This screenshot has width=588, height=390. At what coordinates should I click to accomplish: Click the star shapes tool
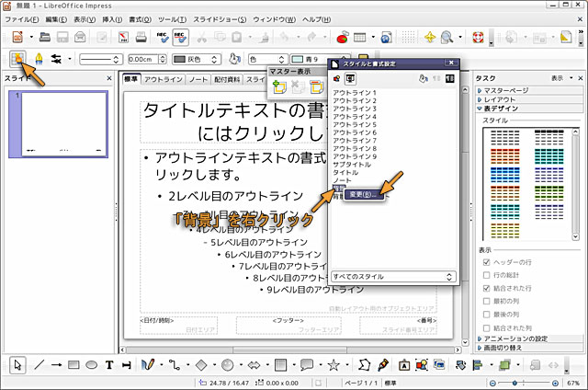point(333,365)
